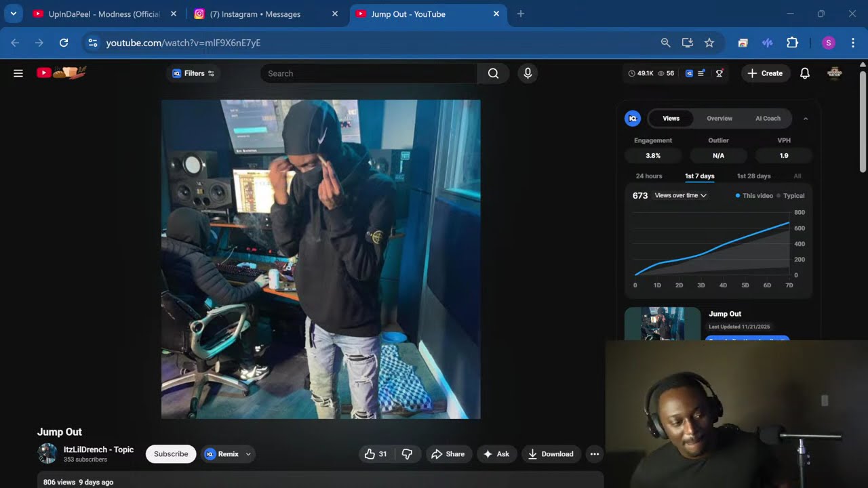
Task: Subscribe to ItzLilDrench - Topic
Action: point(171,454)
